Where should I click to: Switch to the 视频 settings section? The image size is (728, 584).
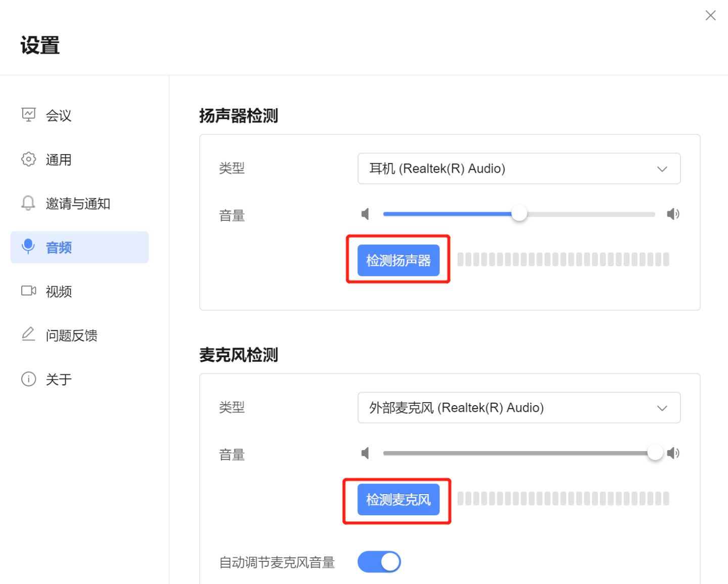(x=59, y=291)
